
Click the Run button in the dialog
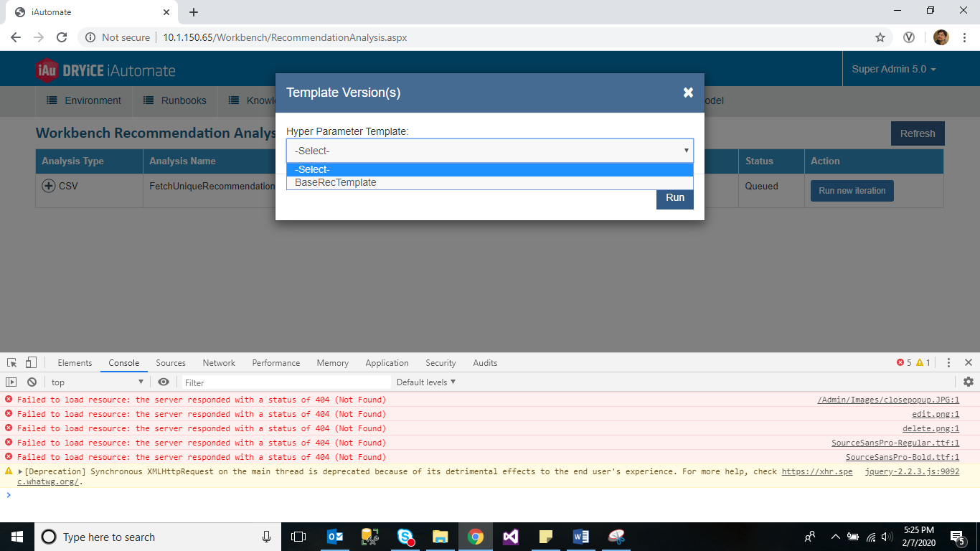click(675, 197)
